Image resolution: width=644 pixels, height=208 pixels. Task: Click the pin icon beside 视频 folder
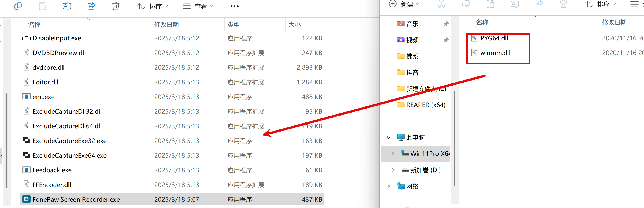coord(446,40)
